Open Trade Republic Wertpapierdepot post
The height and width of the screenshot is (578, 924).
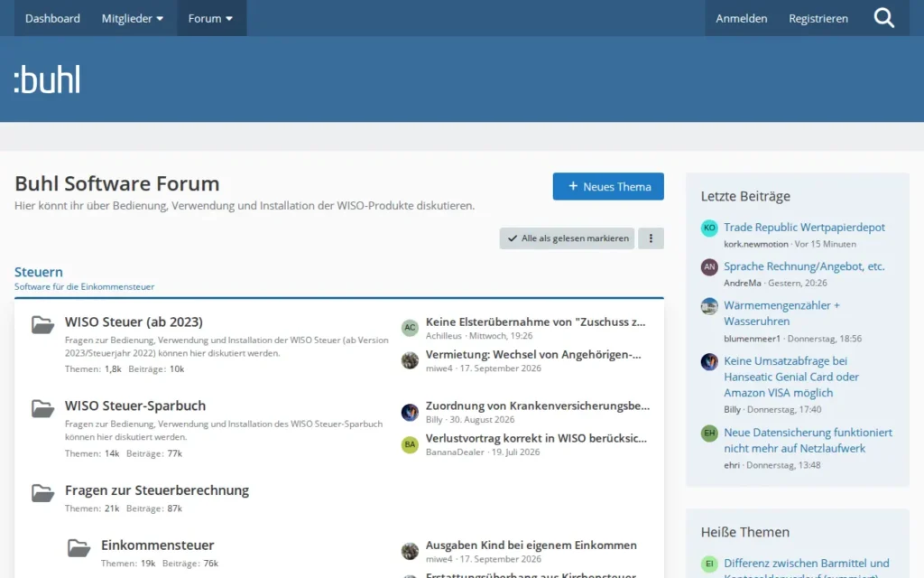(804, 227)
